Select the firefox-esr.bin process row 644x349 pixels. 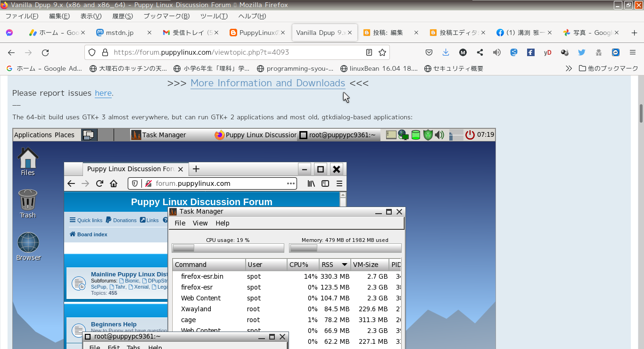287,276
